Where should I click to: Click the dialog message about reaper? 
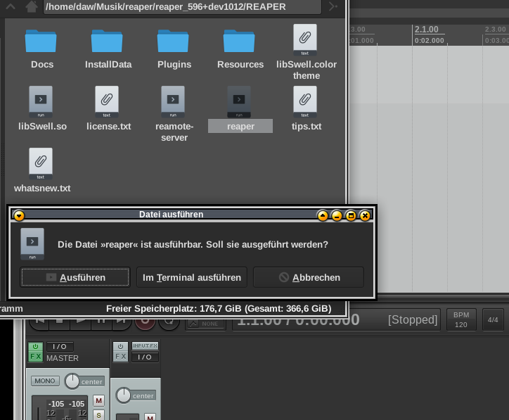coord(193,244)
